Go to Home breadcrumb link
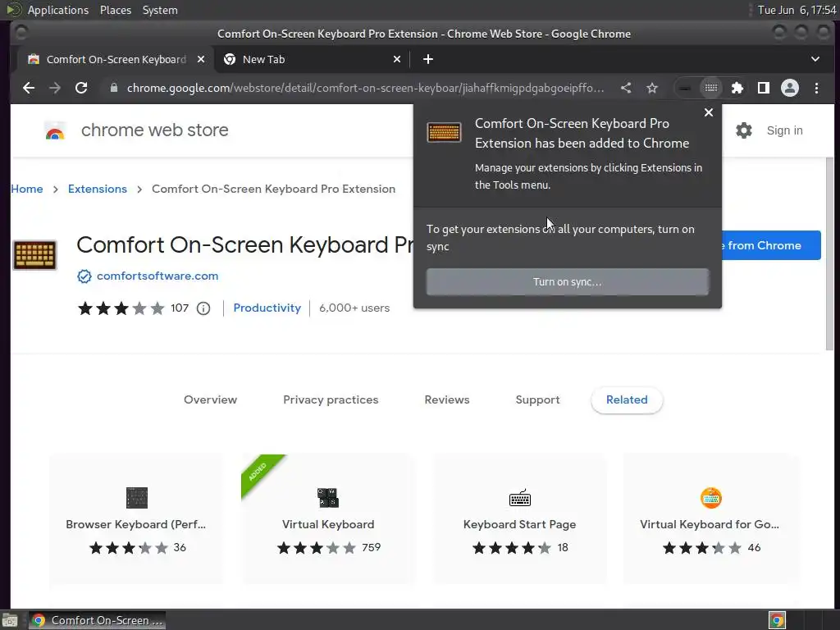The height and width of the screenshot is (630, 840). 27,189
